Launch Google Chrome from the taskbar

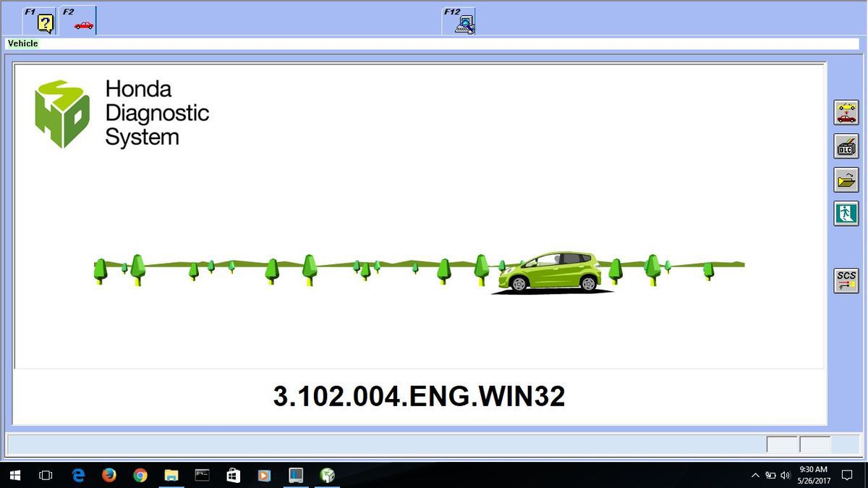coord(140,475)
